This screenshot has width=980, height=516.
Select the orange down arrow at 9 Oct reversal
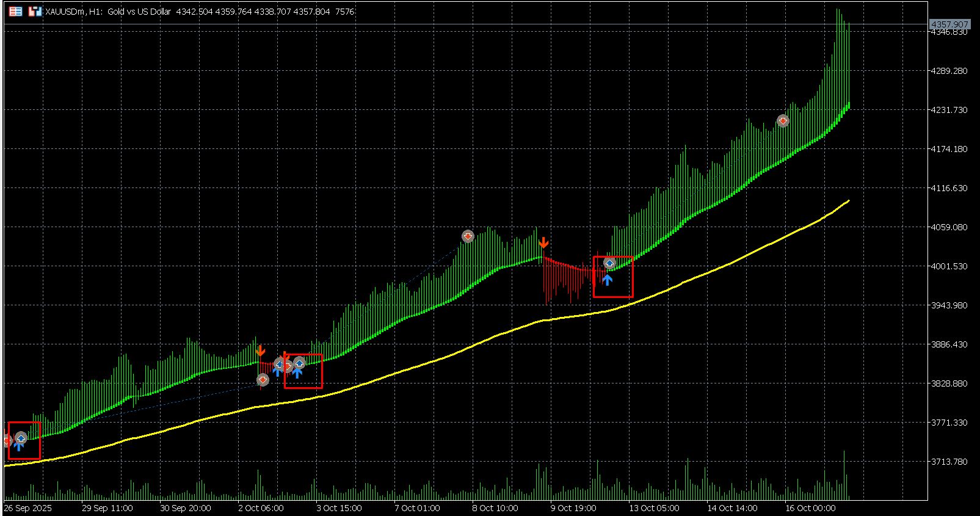[x=543, y=243]
